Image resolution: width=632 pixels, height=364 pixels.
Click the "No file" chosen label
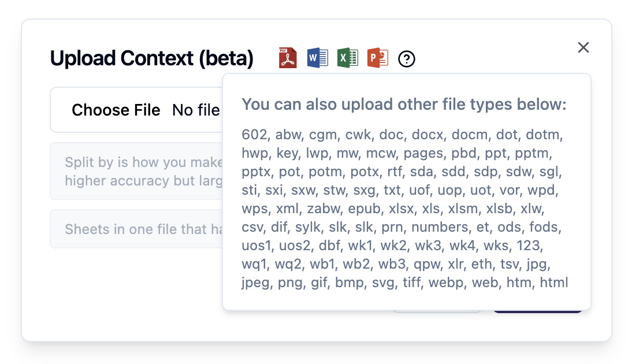point(196,110)
